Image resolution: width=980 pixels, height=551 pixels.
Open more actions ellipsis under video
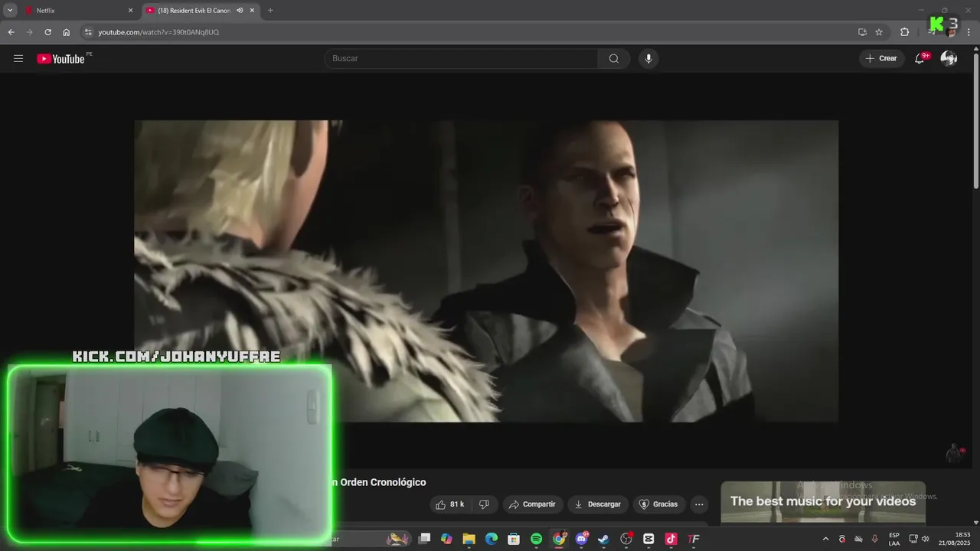coord(699,504)
